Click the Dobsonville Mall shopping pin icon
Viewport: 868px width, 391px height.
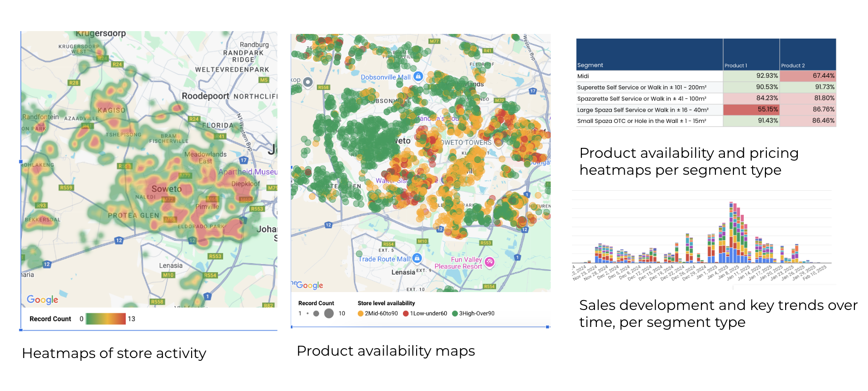click(x=418, y=76)
